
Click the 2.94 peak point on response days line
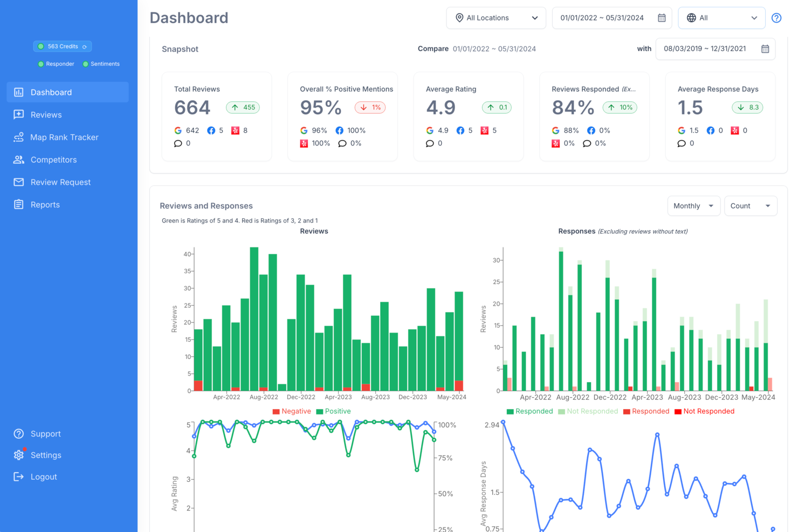click(503, 423)
